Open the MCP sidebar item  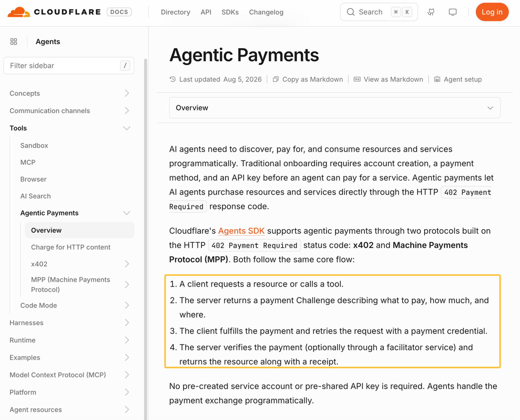[28, 162]
